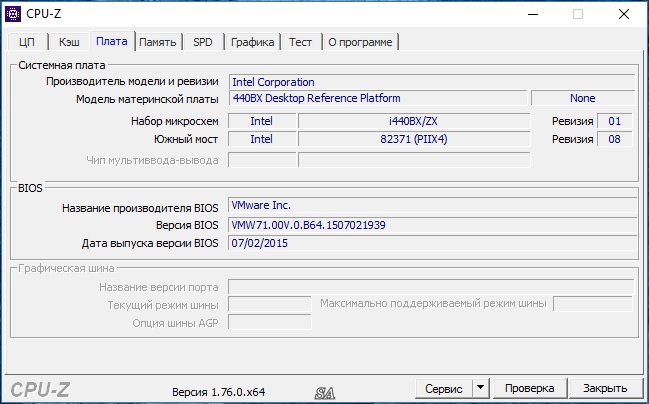Click the 82371 (PIIX4) southbridge field
Viewport: 649px width, 404px height.
411,139
